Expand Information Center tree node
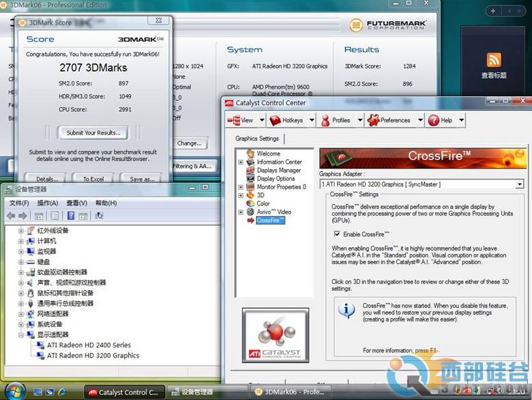This screenshot has height=400, width=532. tap(241, 162)
